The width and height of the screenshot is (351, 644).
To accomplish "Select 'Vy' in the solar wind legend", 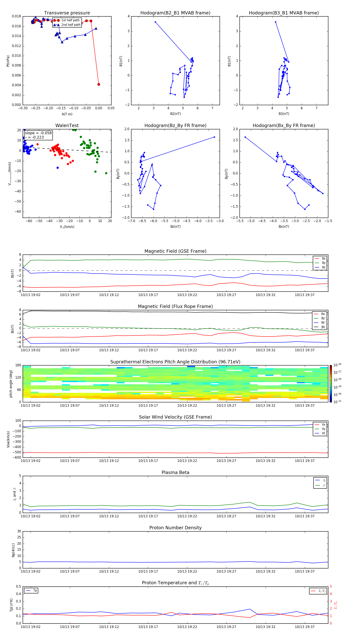I will (x=320, y=429).
